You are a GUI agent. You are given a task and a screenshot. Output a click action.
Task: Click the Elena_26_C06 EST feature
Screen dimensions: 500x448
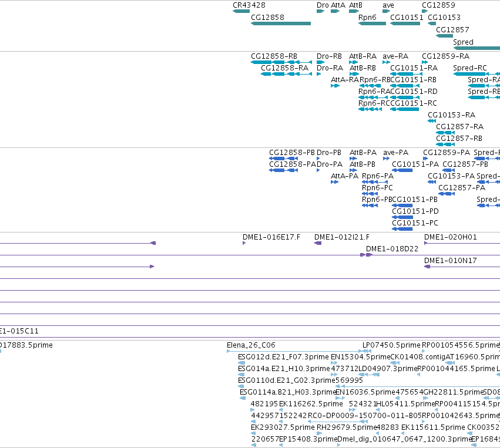[294, 351]
